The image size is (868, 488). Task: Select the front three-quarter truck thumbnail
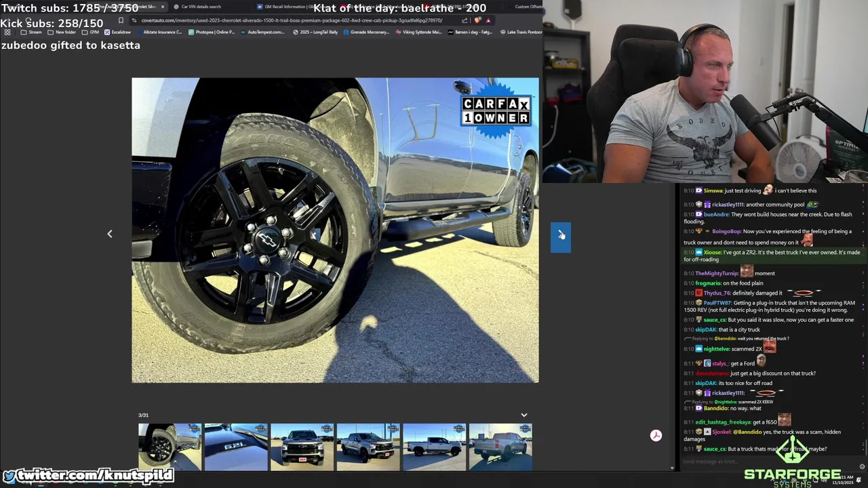tap(368, 447)
